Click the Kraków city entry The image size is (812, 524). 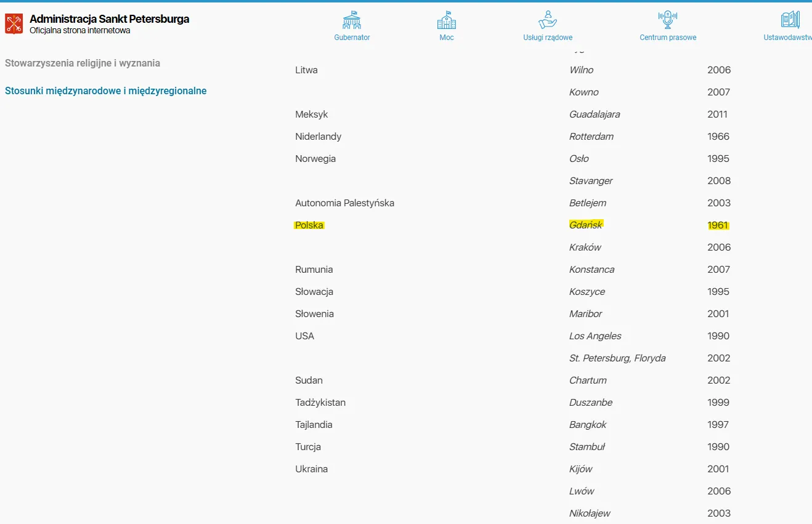click(x=585, y=247)
